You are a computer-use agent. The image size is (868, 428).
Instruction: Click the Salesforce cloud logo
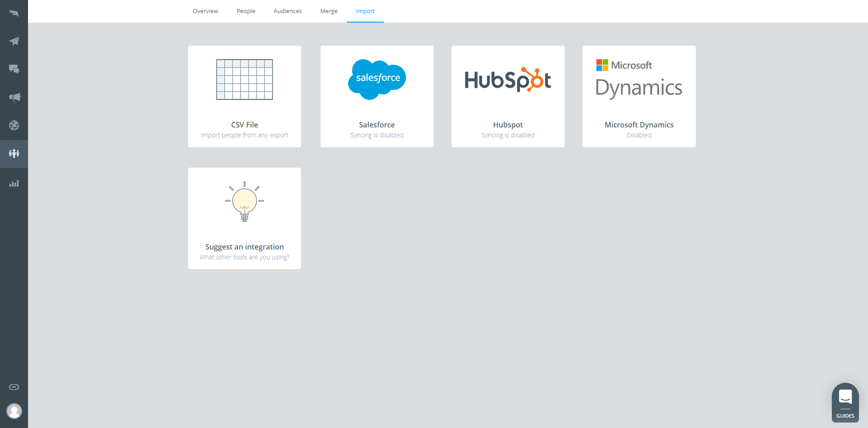tap(377, 80)
